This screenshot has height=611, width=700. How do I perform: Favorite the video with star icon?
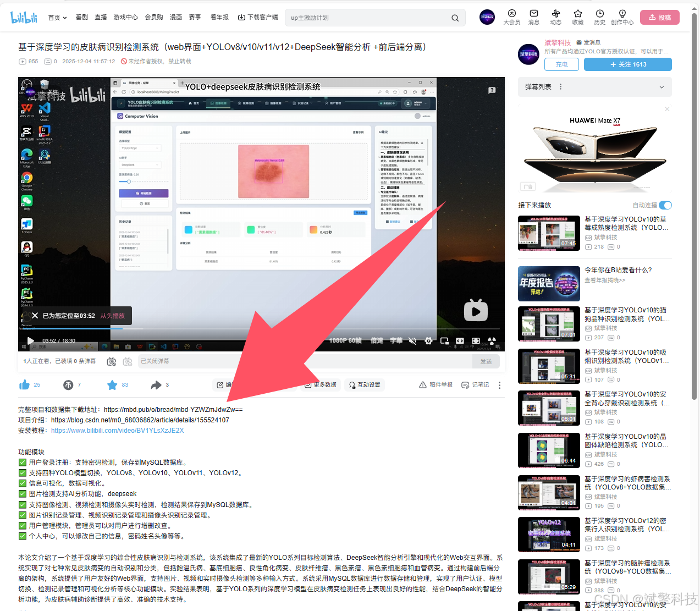(x=112, y=385)
